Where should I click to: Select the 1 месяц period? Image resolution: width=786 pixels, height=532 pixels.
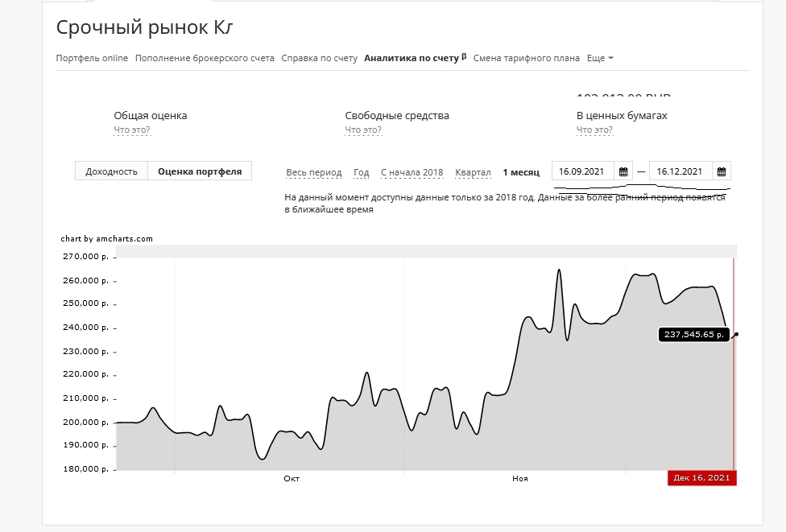coord(521,172)
